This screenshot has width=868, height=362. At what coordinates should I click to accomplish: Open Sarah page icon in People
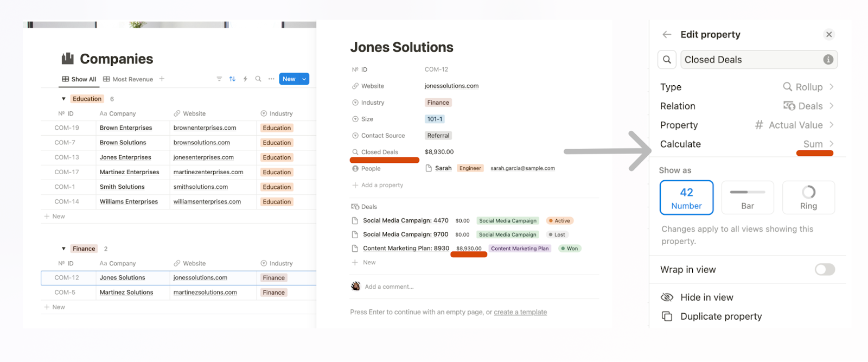(429, 168)
